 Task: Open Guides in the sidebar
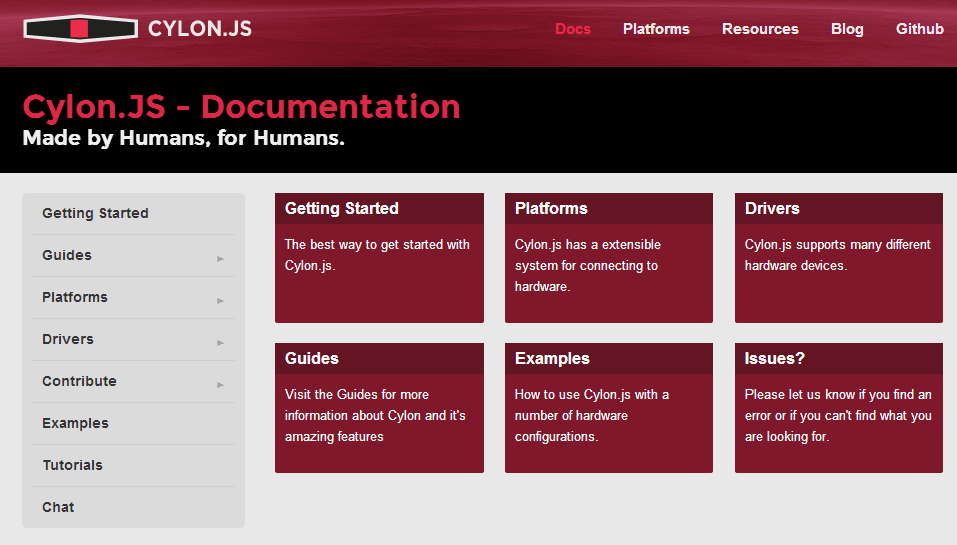pyautogui.click(x=67, y=255)
